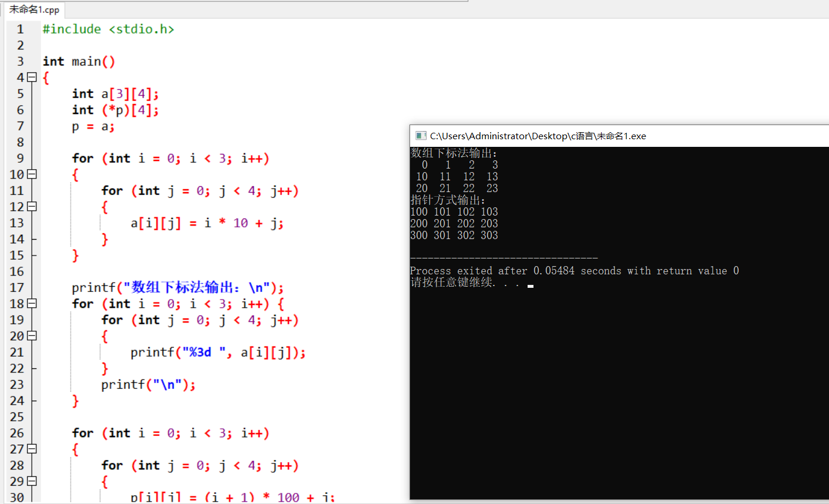Click the a[i][j] = i * 10 + j; statement
Image resolution: width=829 pixels, height=504 pixels.
pos(207,223)
